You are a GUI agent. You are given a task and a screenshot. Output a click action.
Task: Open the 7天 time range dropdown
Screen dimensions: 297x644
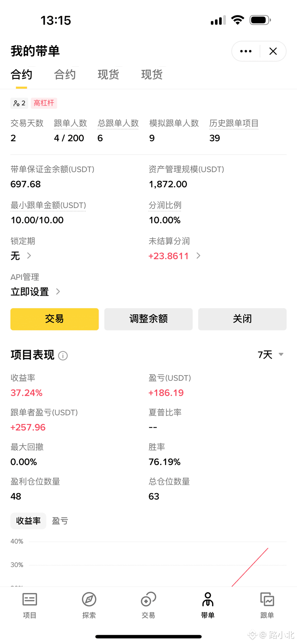271,355
